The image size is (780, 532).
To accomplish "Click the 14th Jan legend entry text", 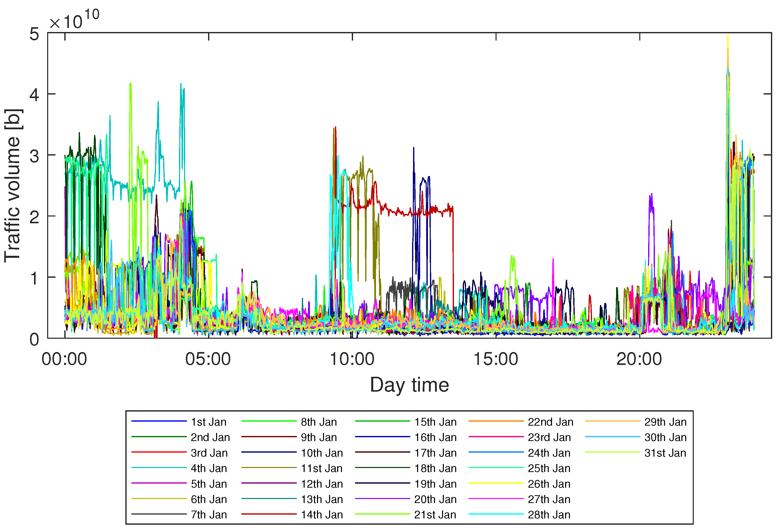I will pyautogui.click(x=322, y=515).
